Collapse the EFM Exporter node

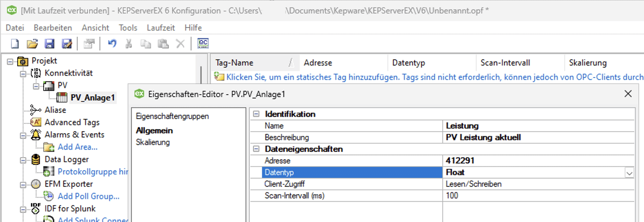coord(23,185)
